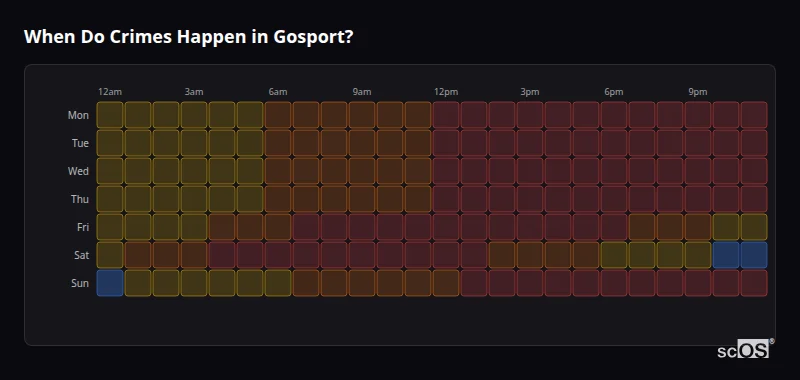Screen dimensions: 800x380
Task: Select the '3pm' column label
Action: (x=530, y=92)
